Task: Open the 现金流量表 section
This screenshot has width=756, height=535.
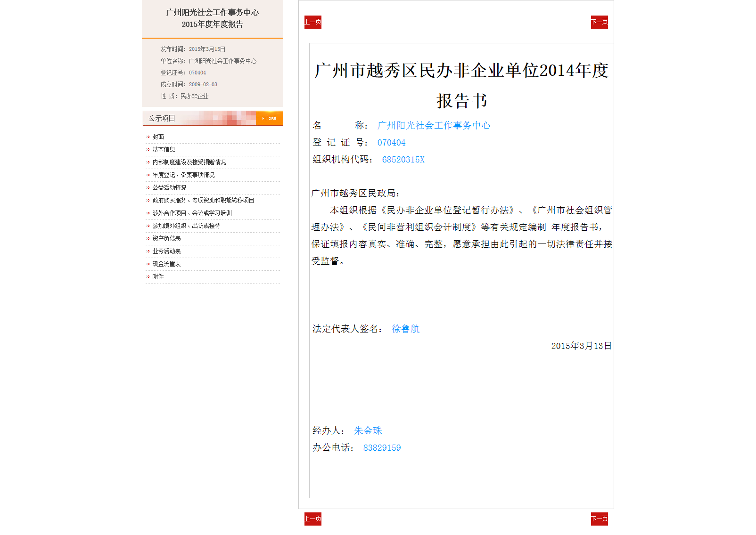Action: tap(166, 264)
